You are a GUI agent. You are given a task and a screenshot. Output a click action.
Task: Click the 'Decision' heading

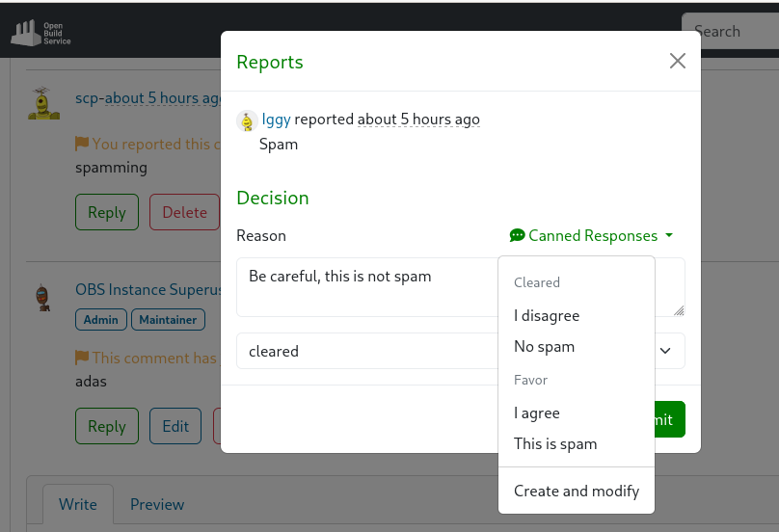tap(273, 198)
